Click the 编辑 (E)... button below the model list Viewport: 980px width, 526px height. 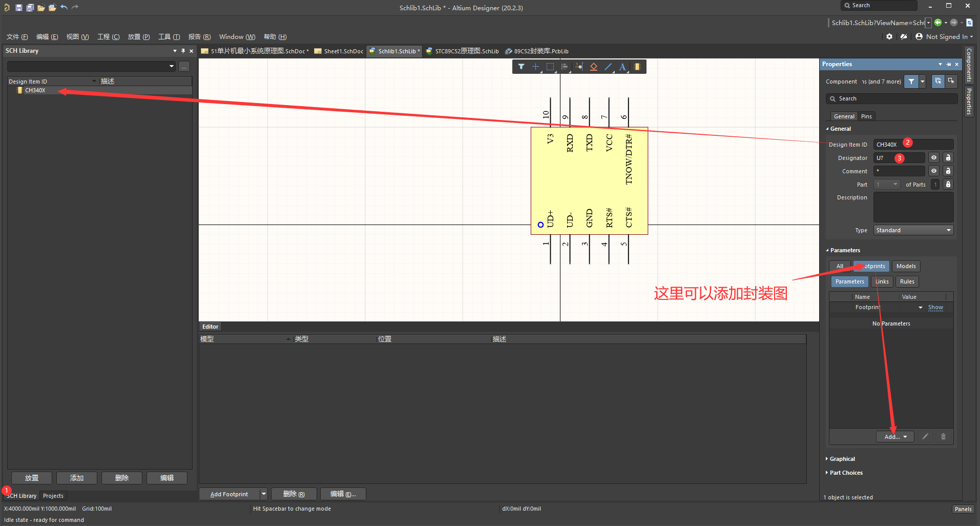tap(343, 494)
